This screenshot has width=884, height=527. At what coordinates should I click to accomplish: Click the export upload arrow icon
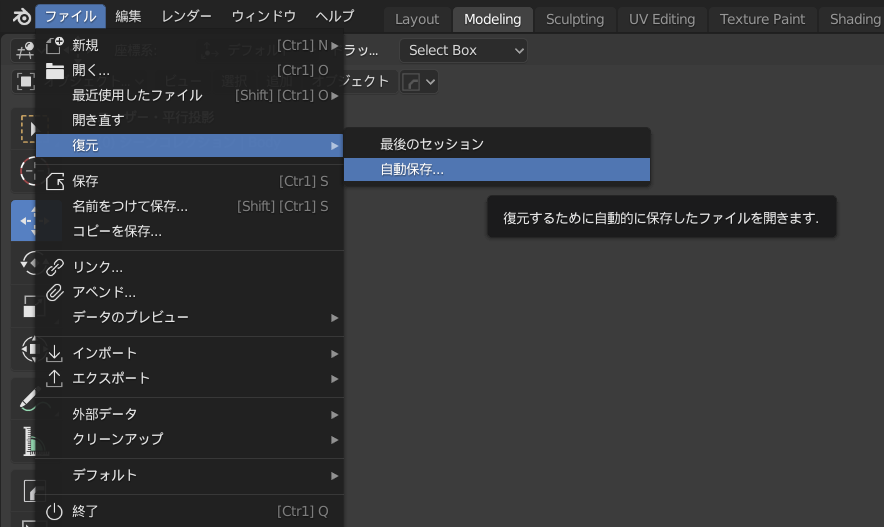tap(54, 378)
